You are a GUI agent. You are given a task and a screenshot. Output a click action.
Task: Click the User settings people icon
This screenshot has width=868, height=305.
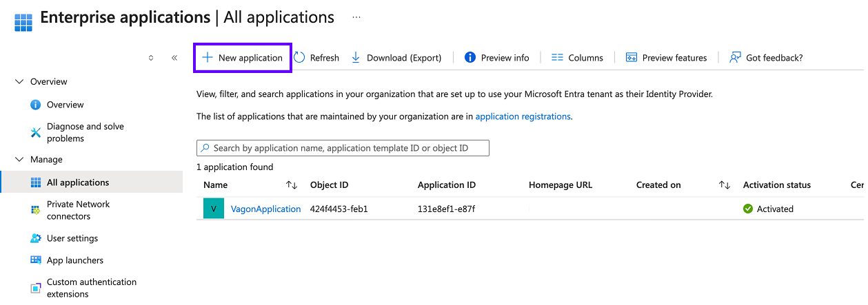coord(36,238)
